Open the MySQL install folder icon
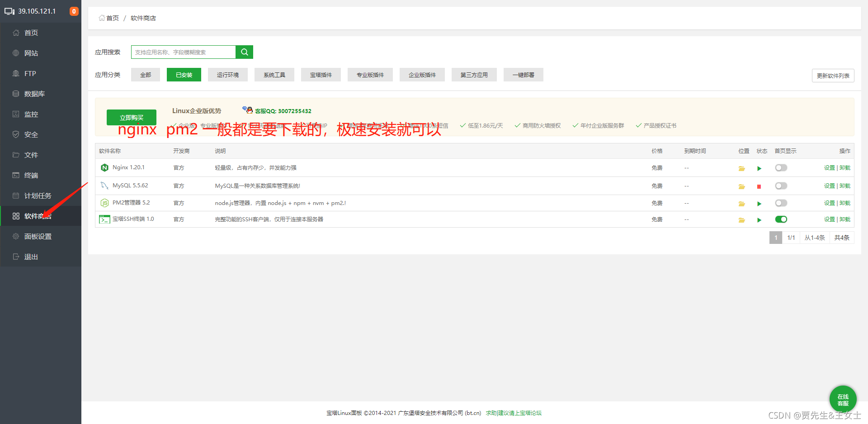This screenshot has width=868, height=424. [x=741, y=186]
